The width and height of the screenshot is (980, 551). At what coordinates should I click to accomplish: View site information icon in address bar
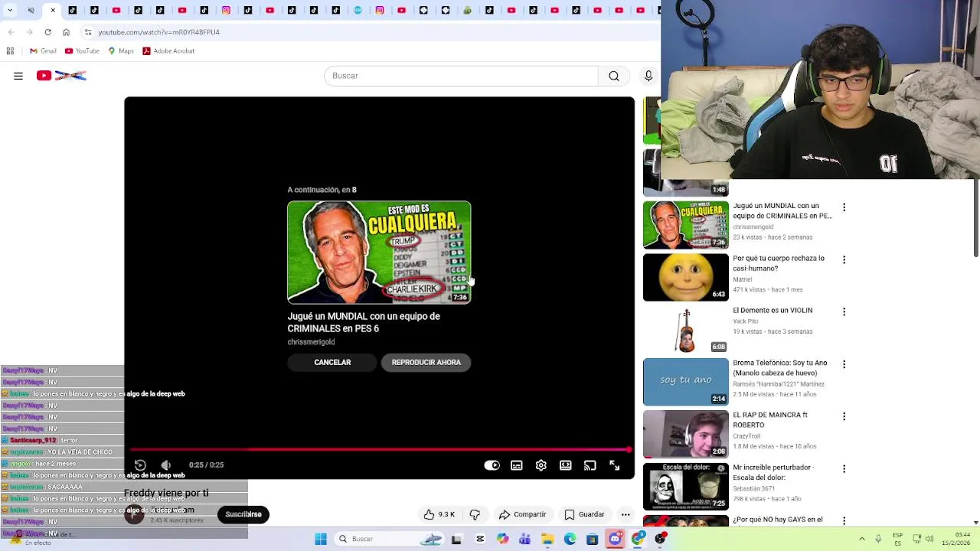pos(88,32)
